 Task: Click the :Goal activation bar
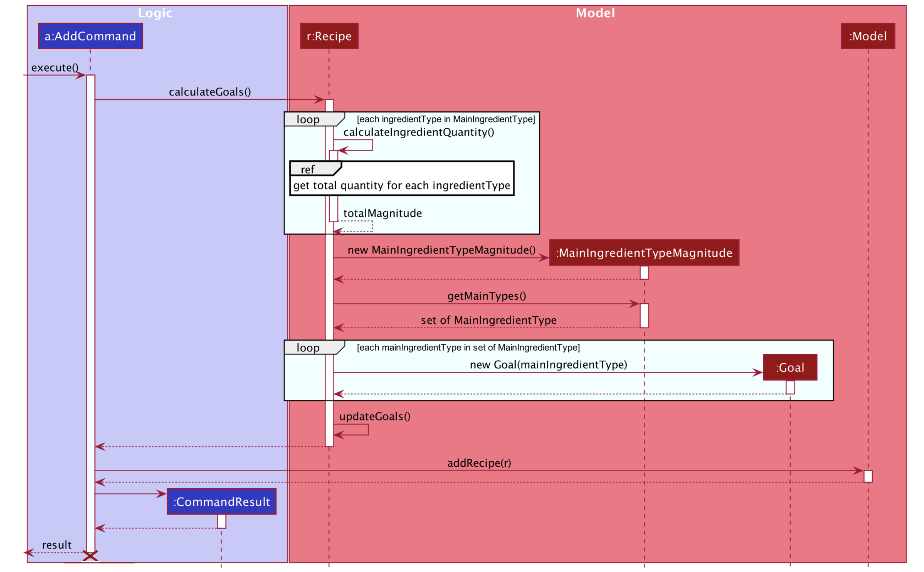(x=790, y=387)
